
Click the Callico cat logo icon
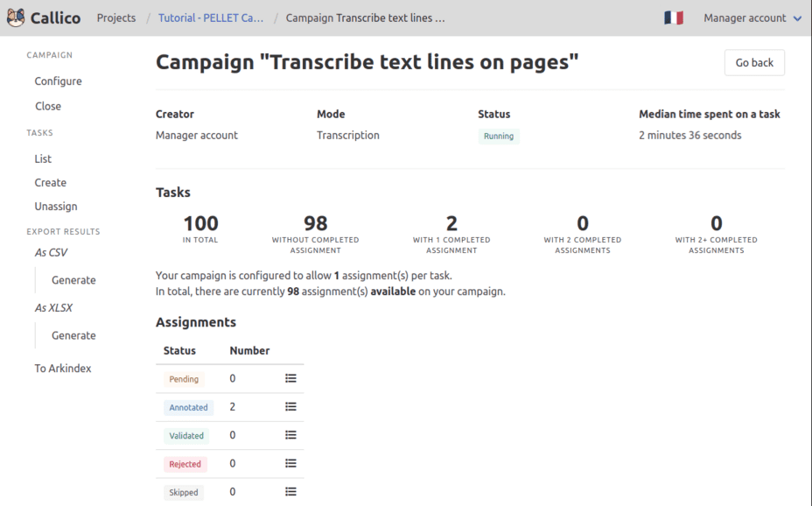pos(16,18)
